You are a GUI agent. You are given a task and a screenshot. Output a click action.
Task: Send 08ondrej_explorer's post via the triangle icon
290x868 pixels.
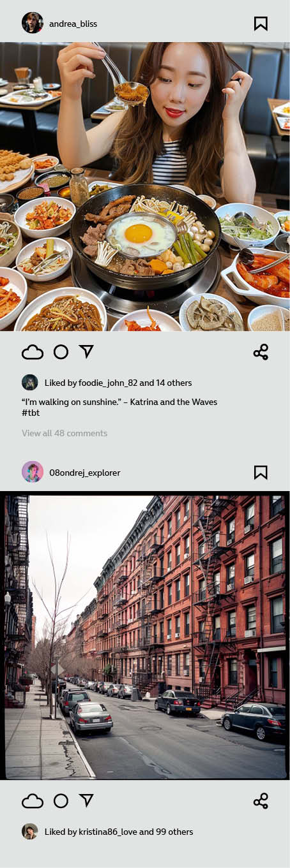tap(86, 800)
